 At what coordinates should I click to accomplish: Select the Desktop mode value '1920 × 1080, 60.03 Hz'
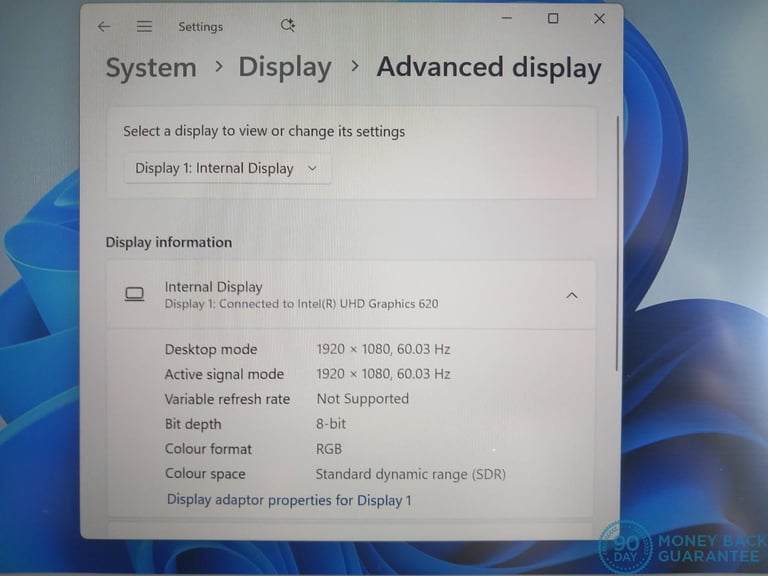[383, 349]
